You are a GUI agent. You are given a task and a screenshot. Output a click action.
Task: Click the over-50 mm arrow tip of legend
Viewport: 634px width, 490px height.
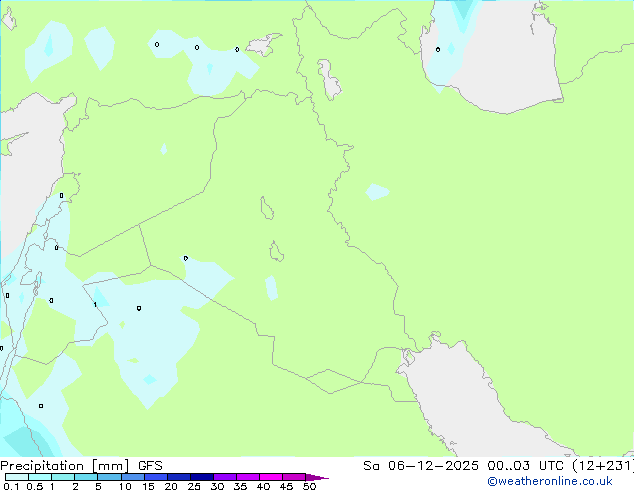(317, 477)
